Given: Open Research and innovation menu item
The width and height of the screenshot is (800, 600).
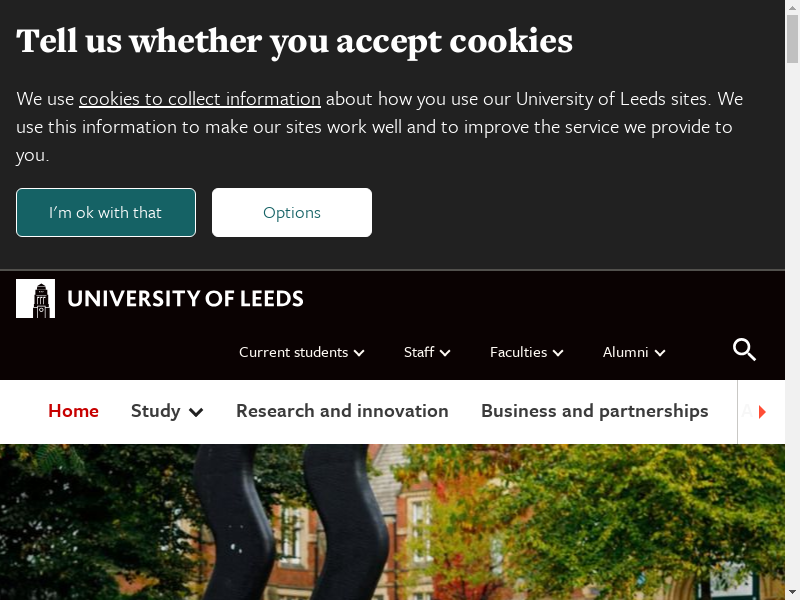Looking at the screenshot, I should pyautogui.click(x=342, y=411).
